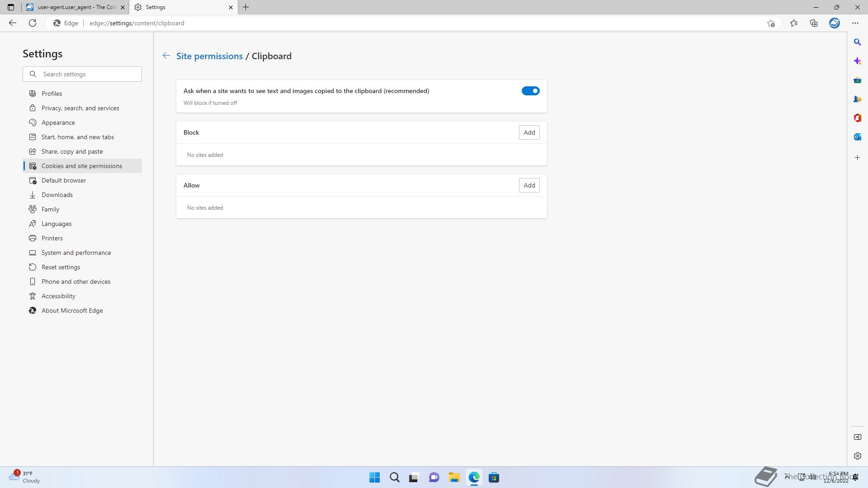Open Languages settings
Screen dimensions: 868x488
pos(82,224)
